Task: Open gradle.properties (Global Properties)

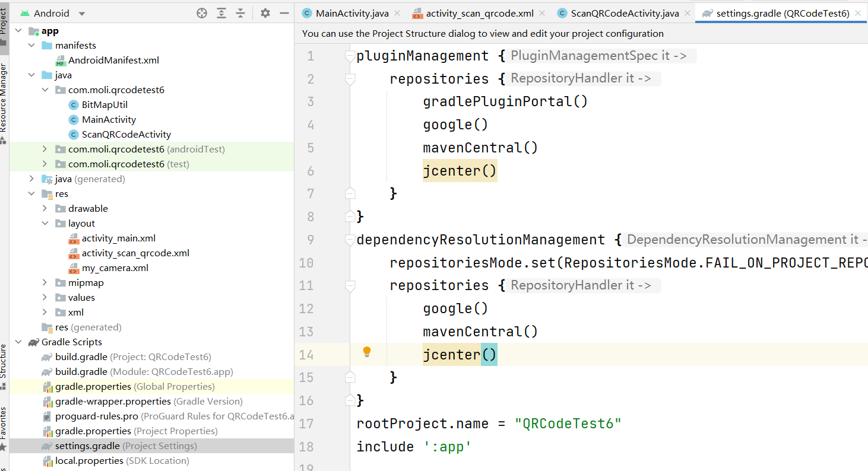Action: click(128, 387)
